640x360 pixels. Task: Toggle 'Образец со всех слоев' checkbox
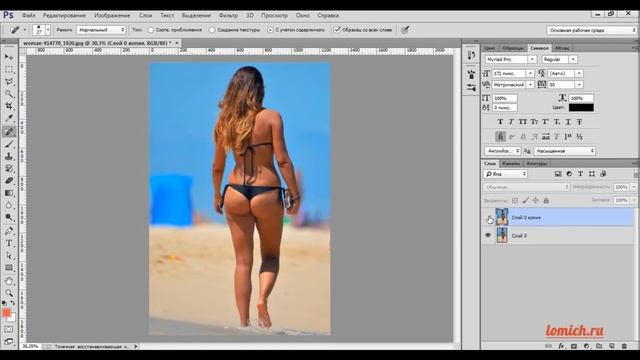337,30
